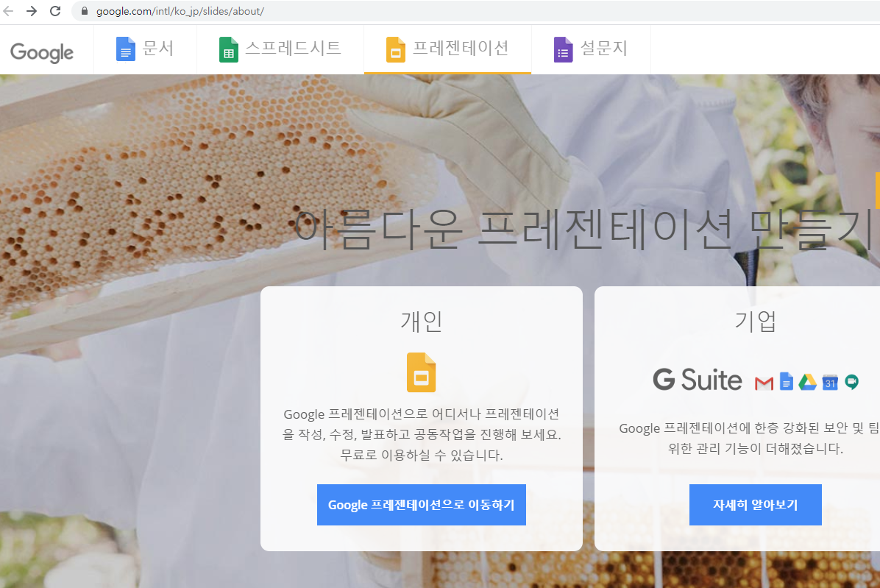The width and height of the screenshot is (880, 588).
Task: Open the 스프레드시트 tab
Action: tap(280, 49)
